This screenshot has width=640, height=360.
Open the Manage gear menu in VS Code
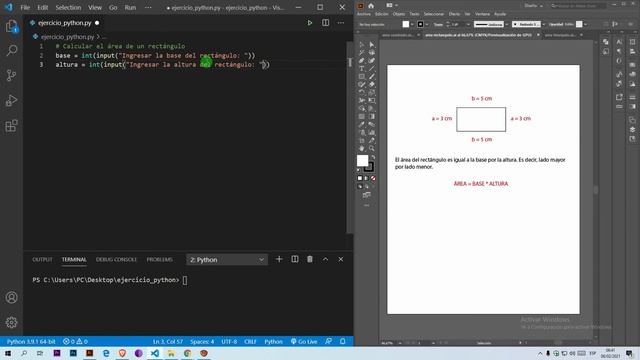click(11, 322)
